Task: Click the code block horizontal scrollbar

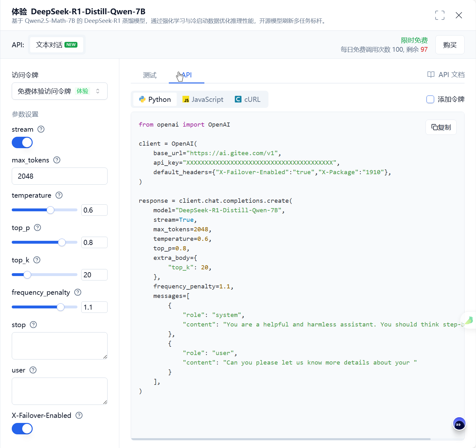Action: coord(281,439)
